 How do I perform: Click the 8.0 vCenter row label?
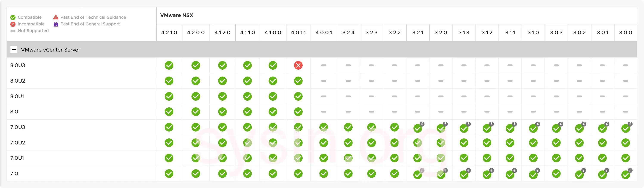[14, 112]
